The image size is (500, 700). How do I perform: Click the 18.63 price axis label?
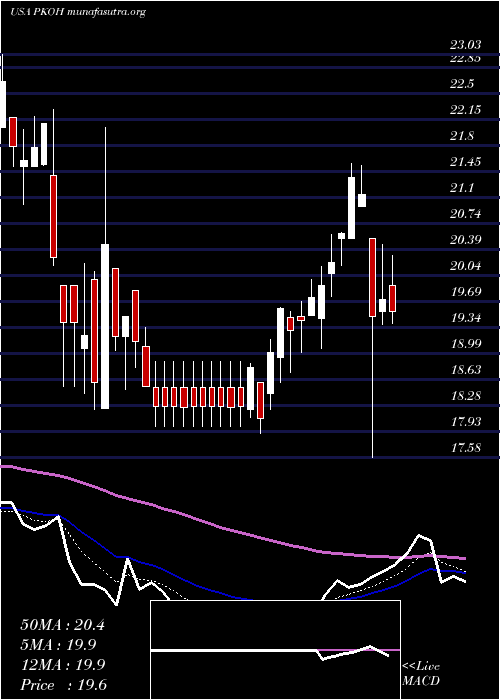(x=465, y=370)
